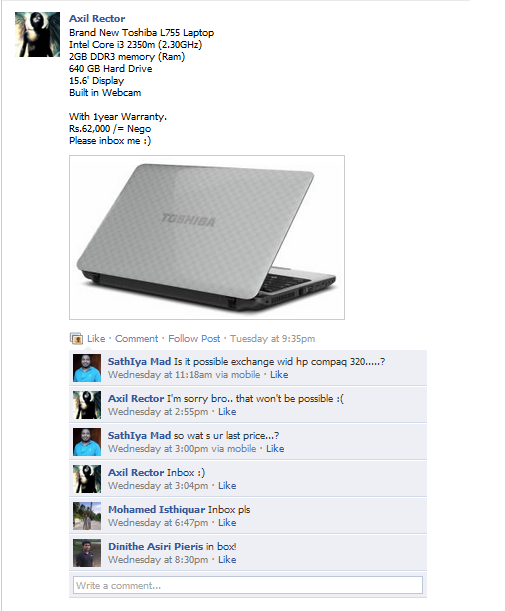Open Dinithe Asiri Pieris's avatar thumbnail

pos(87,553)
